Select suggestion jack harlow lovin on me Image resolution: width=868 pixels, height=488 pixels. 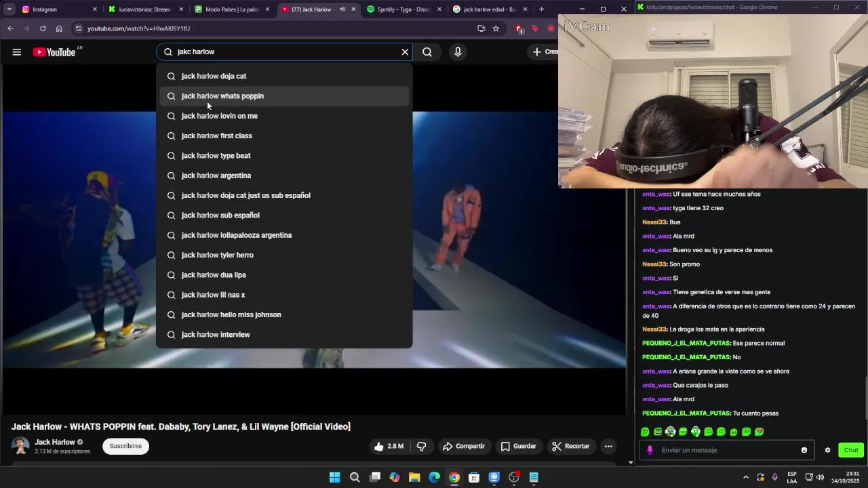[x=284, y=116]
